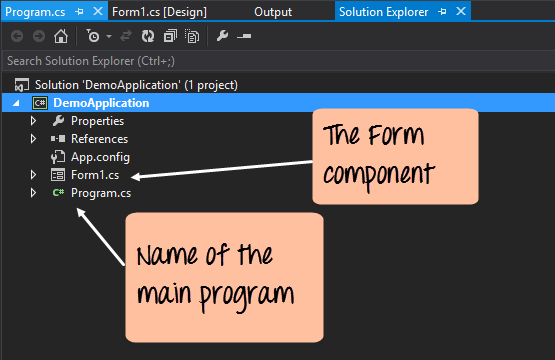Expand the References node
Image resolution: width=555 pixels, height=360 pixels.
[33, 139]
